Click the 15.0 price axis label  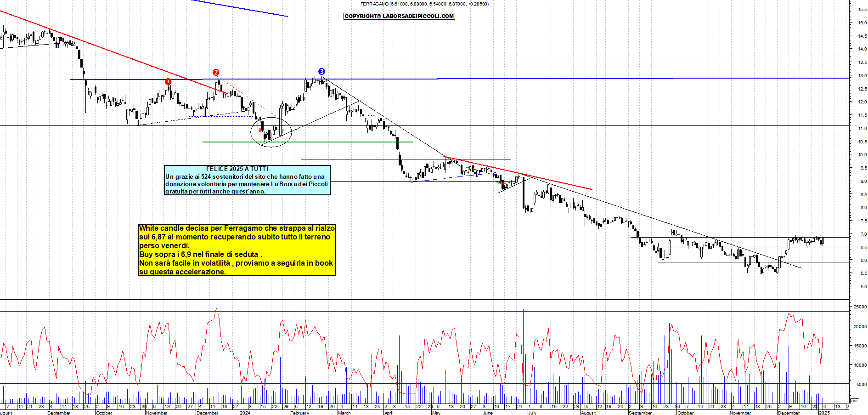tap(862, 23)
